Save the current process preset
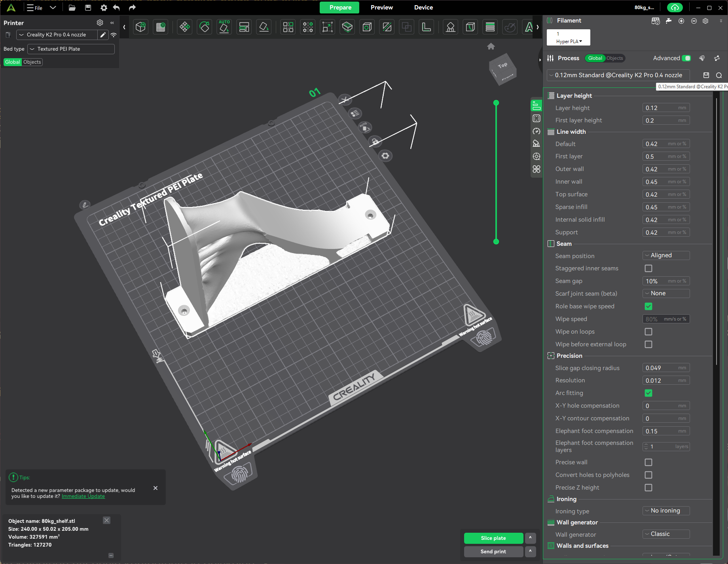This screenshot has height=564, width=728. (706, 75)
